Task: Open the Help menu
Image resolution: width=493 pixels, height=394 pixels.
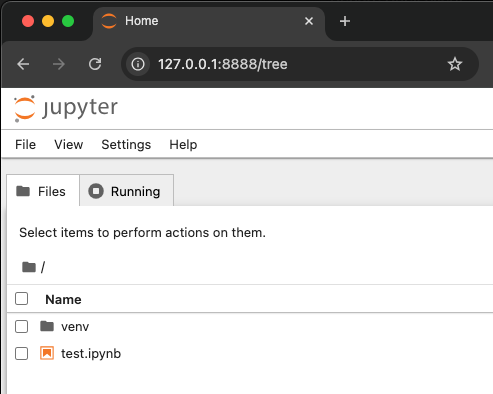Action: point(183,145)
